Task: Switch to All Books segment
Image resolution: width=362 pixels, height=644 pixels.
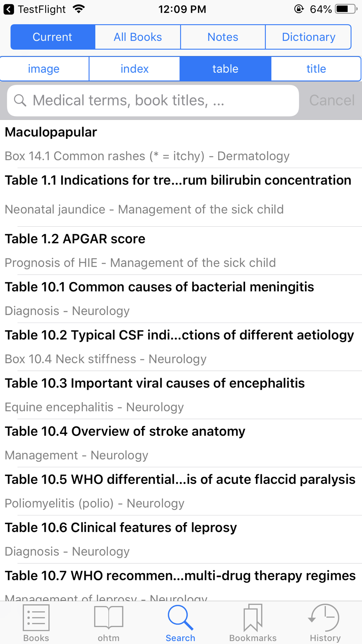Action: (138, 37)
